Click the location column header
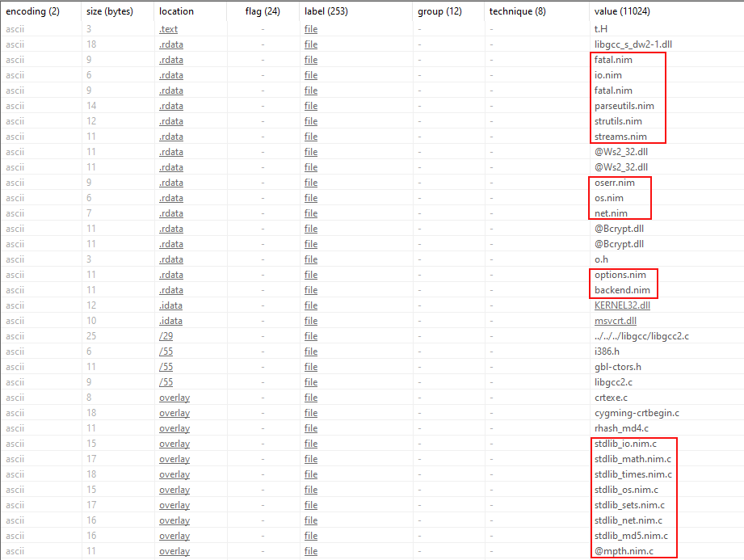Viewport: 744px width, 560px height. coord(176,11)
